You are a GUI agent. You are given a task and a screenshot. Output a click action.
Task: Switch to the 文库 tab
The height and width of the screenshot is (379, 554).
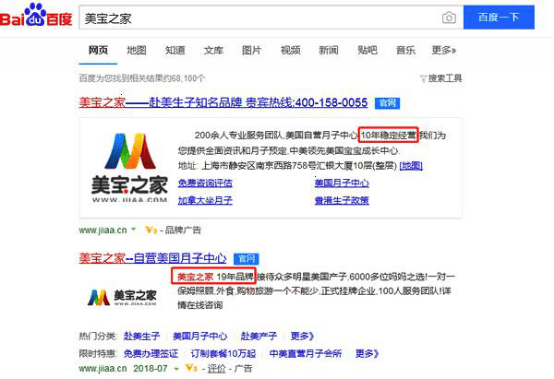[213, 50]
